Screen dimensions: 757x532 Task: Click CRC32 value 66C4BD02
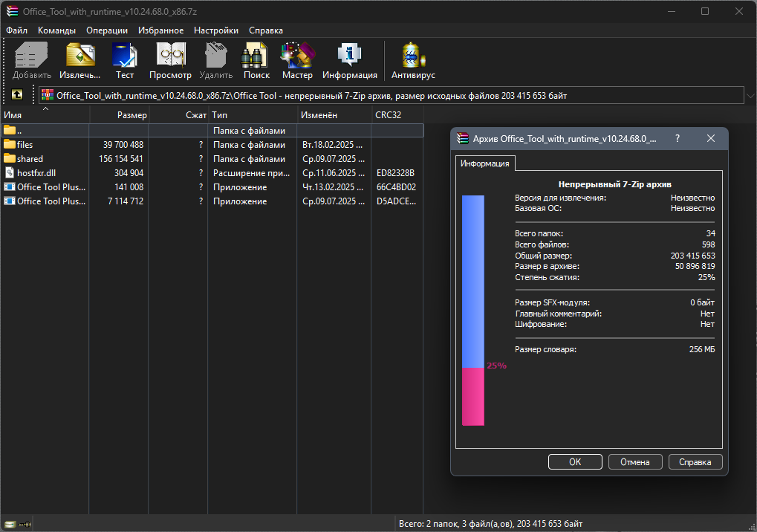click(396, 186)
